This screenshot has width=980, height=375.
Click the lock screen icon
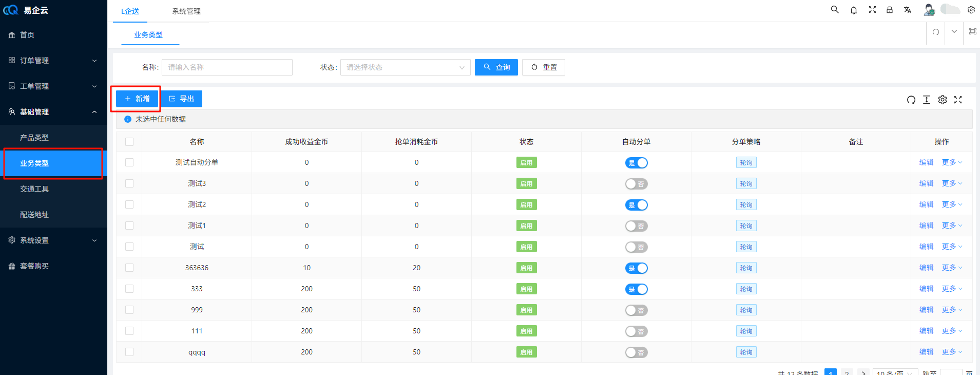click(890, 10)
